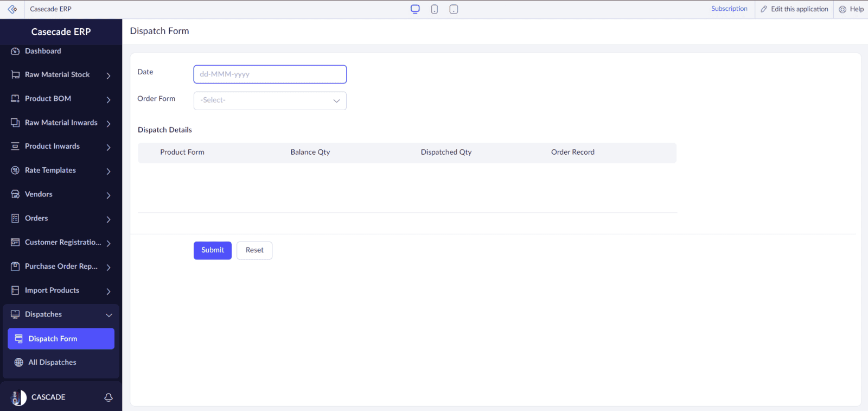Expand Purchase Order Report chevron
This screenshot has height=411, width=868.
[108, 267]
